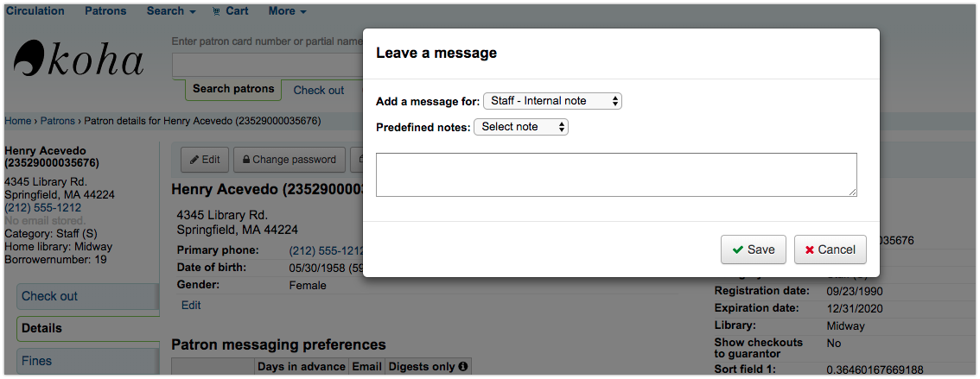Open Circulation from the top navigation
980x379 pixels.
[x=35, y=11]
